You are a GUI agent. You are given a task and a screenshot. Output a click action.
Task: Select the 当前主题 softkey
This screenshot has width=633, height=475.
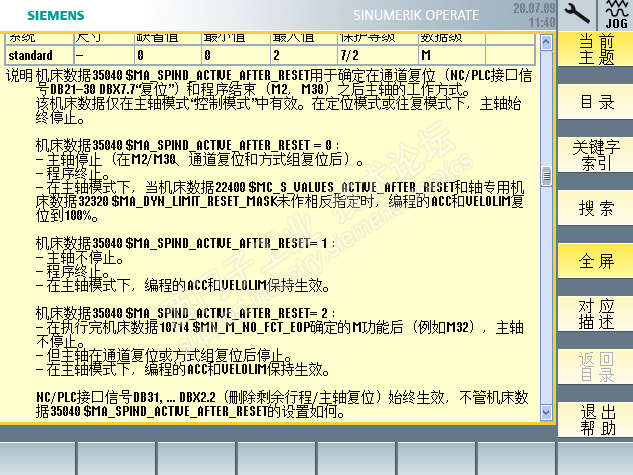coord(595,49)
